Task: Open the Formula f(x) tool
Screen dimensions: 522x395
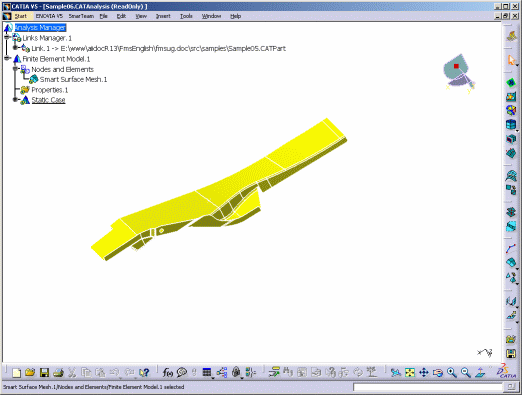Action: (x=167, y=372)
